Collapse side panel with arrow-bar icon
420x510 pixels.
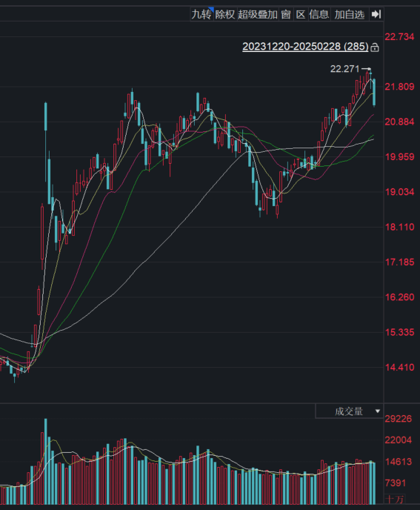pyautogui.click(x=376, y=14)
